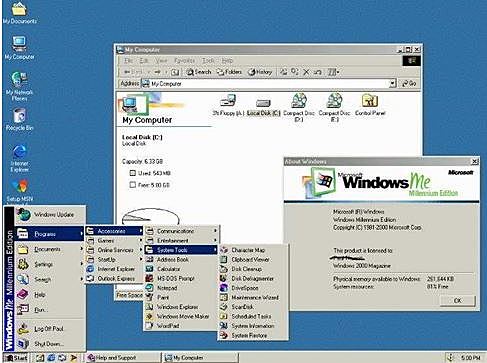Select the Compact Disc (D:) drive icon
Viewport: 487px width, 363px height.
[x=299, y=107]
